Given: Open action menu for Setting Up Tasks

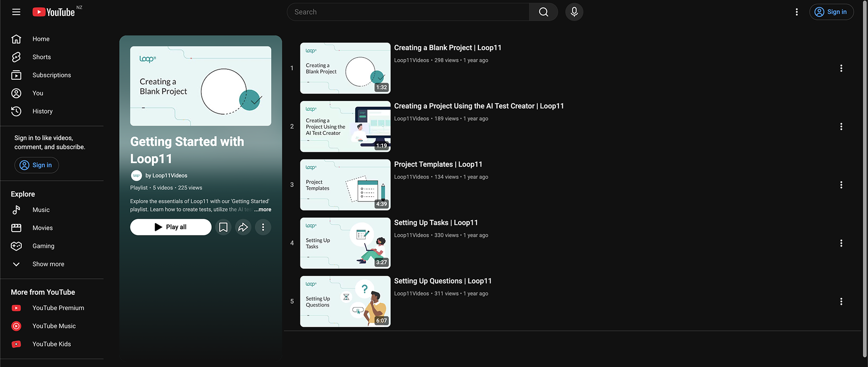Looking at the screenshot, I should [x=841, y=243].
